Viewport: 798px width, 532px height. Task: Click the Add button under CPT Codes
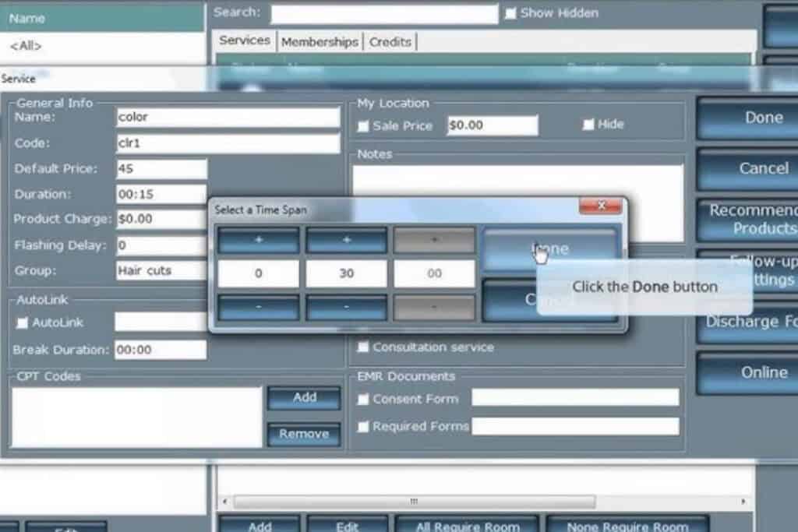pos(304,398)
